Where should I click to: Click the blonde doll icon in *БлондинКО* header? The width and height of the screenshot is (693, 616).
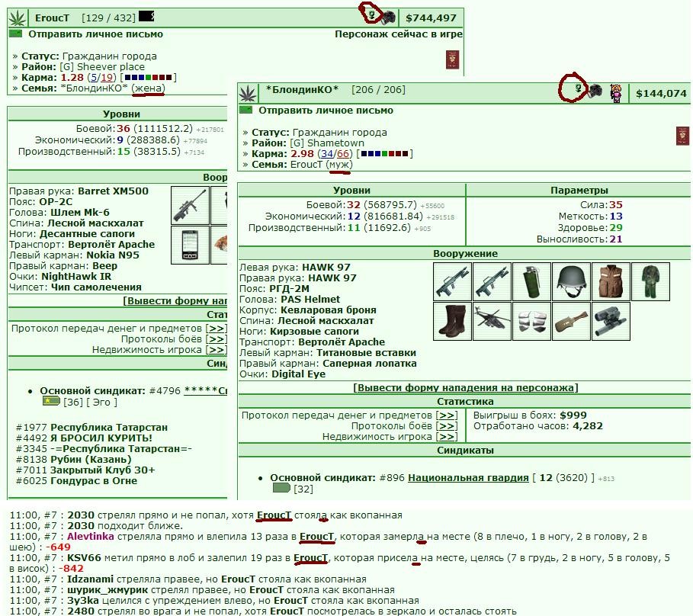click(616, 93)
